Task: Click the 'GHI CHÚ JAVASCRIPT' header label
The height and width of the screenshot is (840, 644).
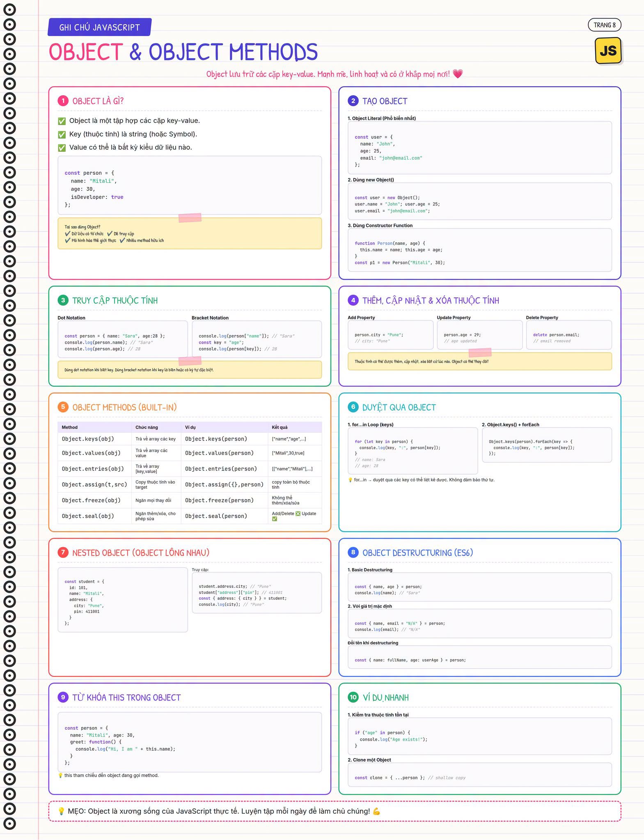Action: [99, 27]
